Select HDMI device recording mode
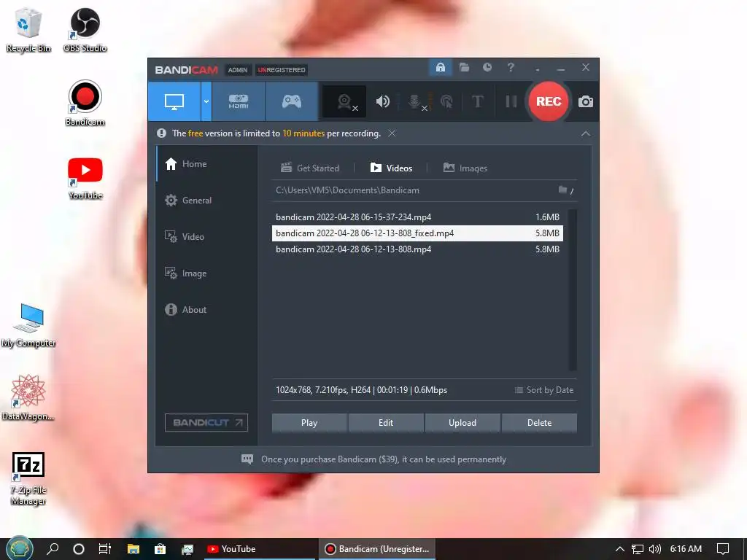747x560 pixels. coord(239,101)
